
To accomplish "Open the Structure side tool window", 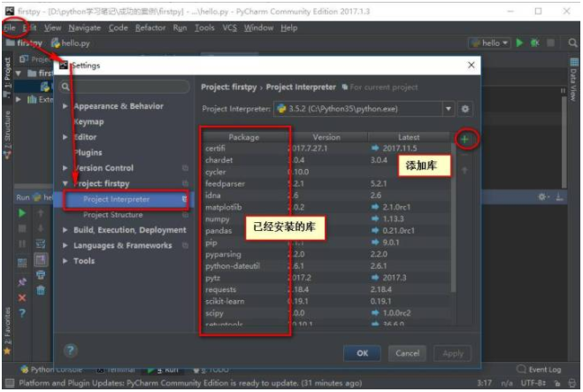I will 7,135.
